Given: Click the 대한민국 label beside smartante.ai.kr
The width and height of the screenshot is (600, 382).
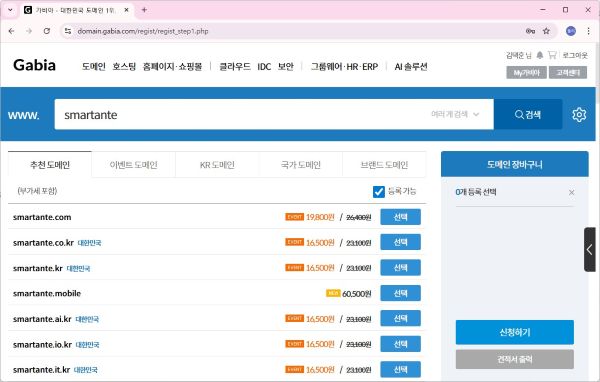Looking at the screenshot, I should [x=87, y=319].
